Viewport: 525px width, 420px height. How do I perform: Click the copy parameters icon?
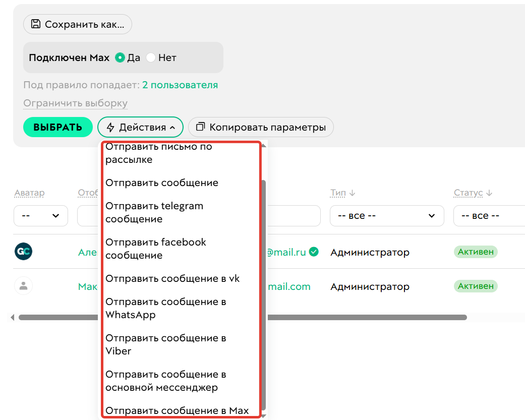click(201, 127)
